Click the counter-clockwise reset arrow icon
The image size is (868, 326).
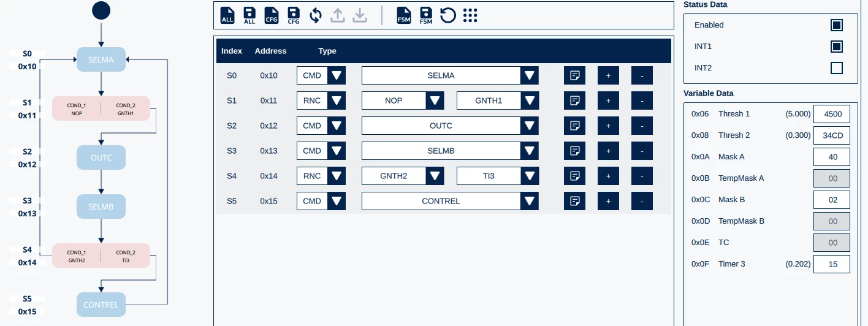point(448,15)
